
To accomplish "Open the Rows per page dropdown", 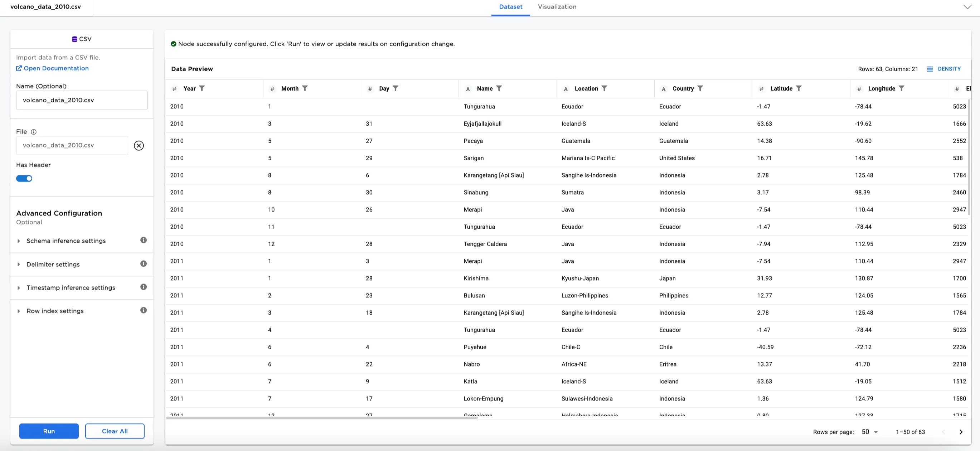I will pyautogui.click(x=869, y=432).
